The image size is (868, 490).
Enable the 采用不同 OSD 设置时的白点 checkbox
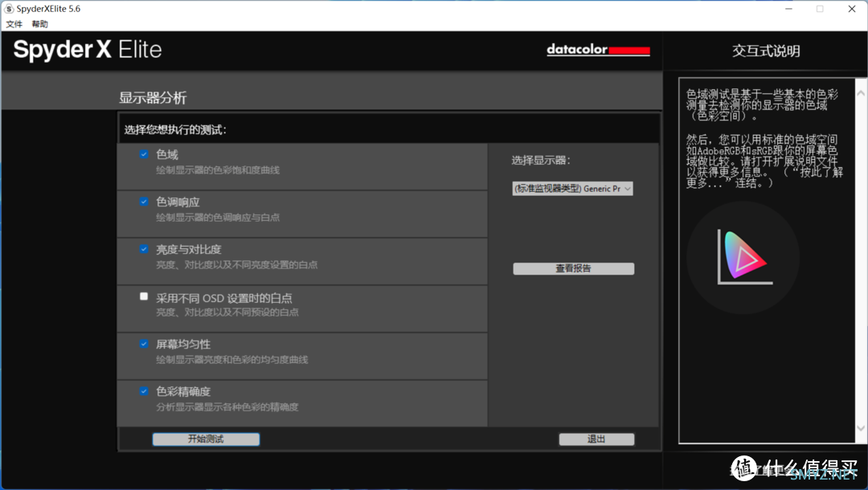click(x=144, y=296)
